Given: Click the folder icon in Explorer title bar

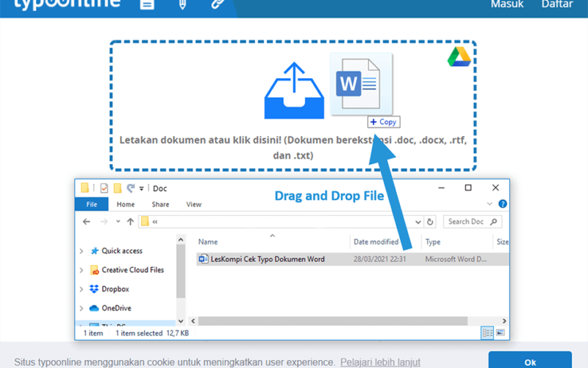Looking at the screenshot, I should coord(85,188).
